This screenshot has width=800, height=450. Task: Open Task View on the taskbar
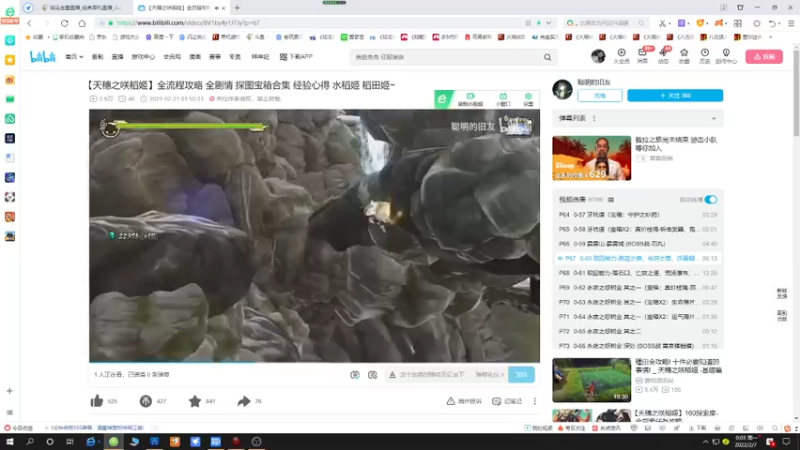(x=70, y=441)
